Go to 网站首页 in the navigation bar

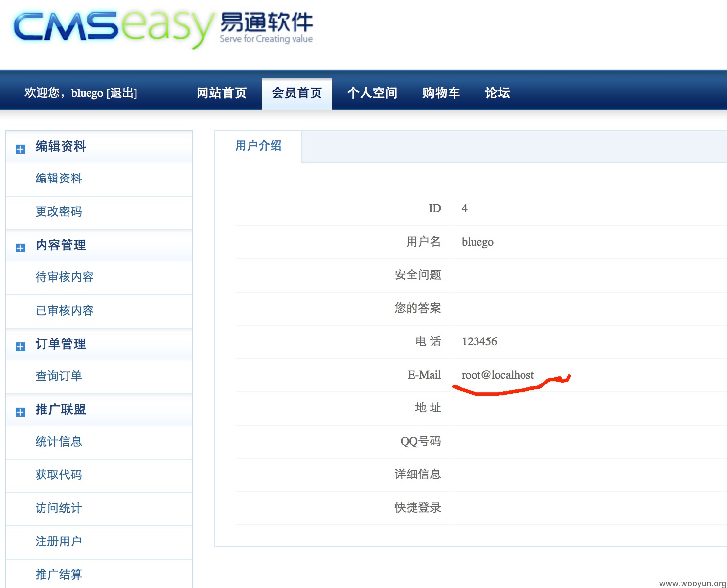coord(222,93)
